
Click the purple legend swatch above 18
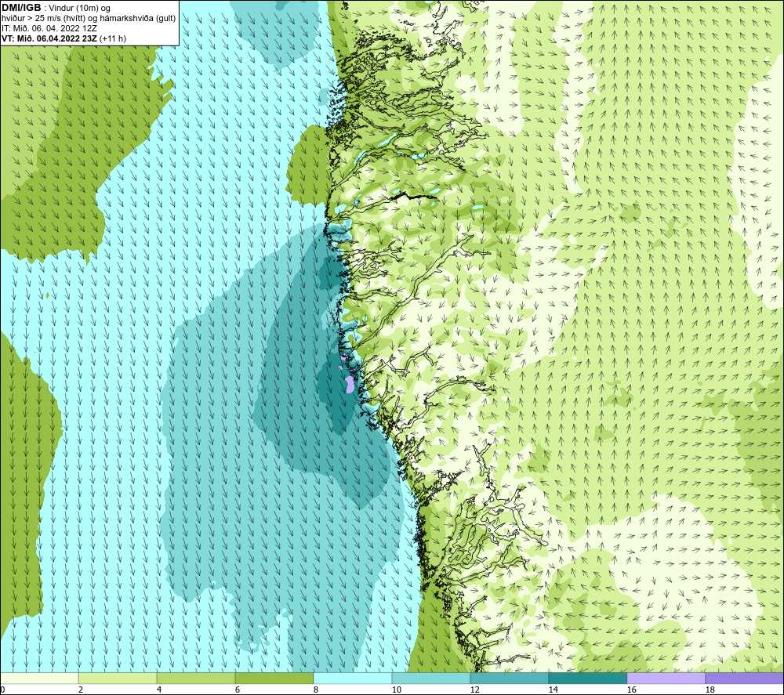click(x=744, y=678)
